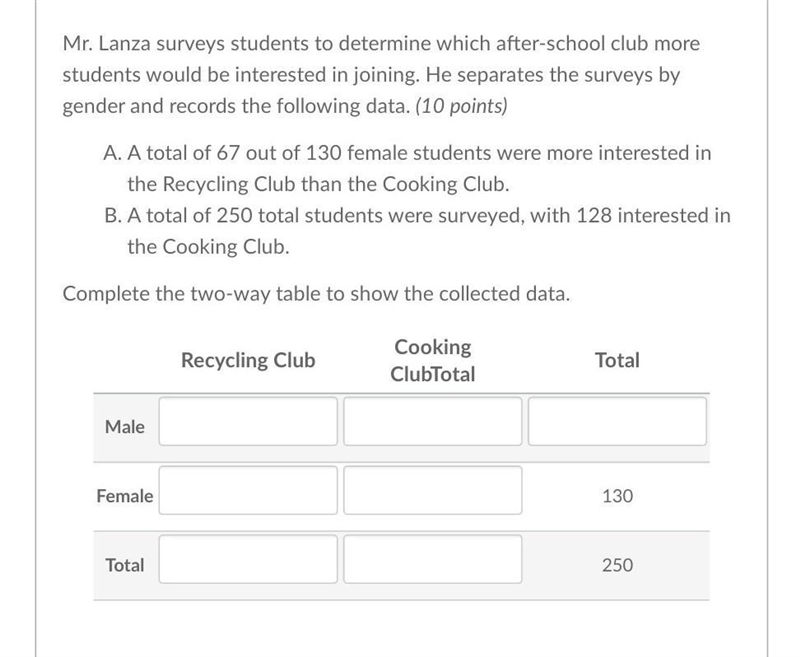The image size is (800, 657).
Task: Select the Total row Cooking Club field
Action: pos(433,559)
